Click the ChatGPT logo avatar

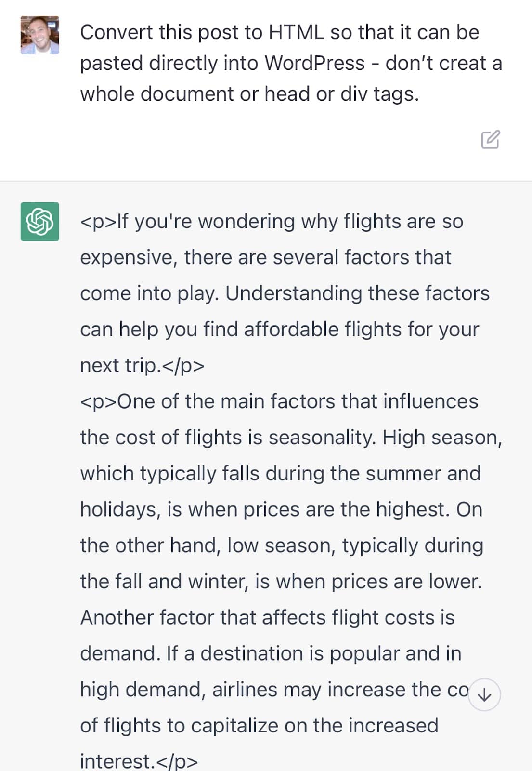[x=40, y=222]
